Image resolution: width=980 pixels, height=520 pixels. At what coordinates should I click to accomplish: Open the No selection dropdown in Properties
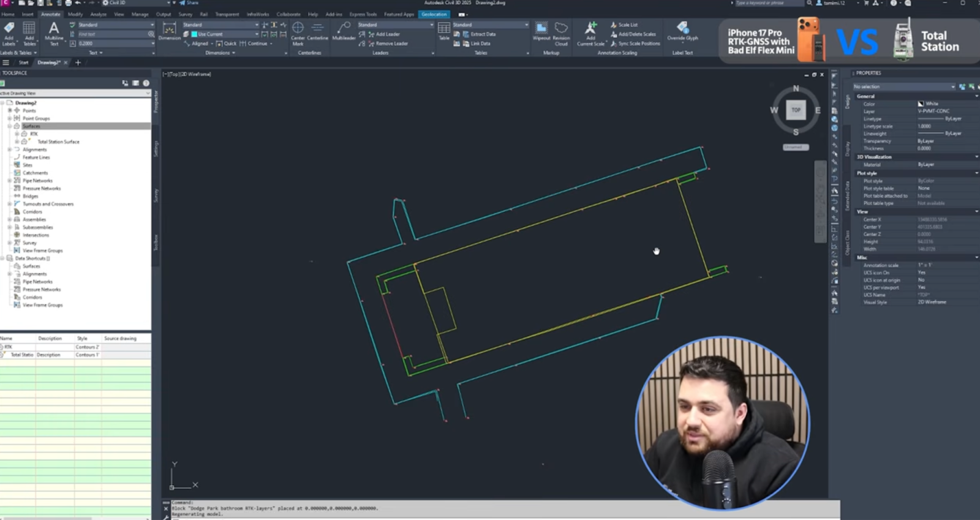(x=953, y=86)
